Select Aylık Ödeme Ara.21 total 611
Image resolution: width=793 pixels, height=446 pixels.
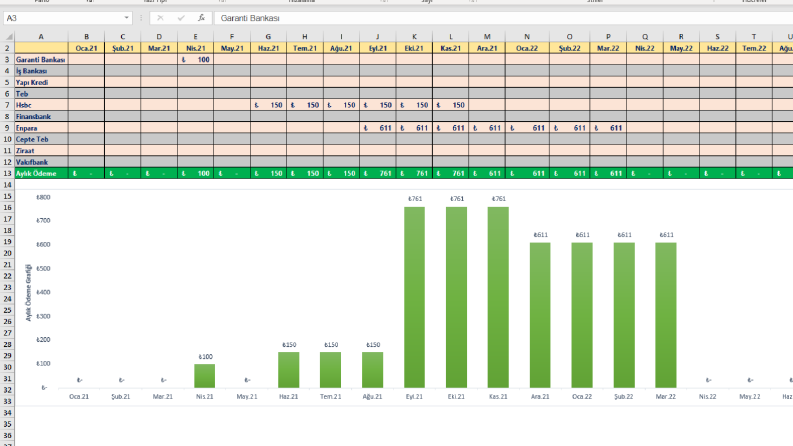click(487, 173)
